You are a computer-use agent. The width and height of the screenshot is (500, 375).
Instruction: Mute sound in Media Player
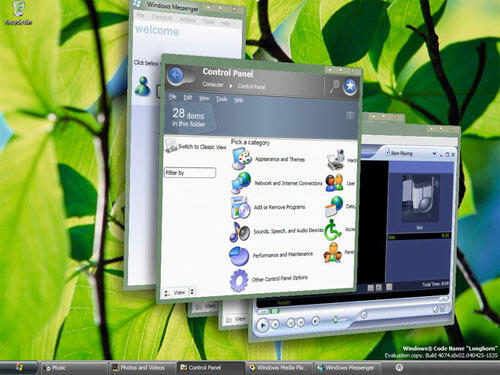315,321
